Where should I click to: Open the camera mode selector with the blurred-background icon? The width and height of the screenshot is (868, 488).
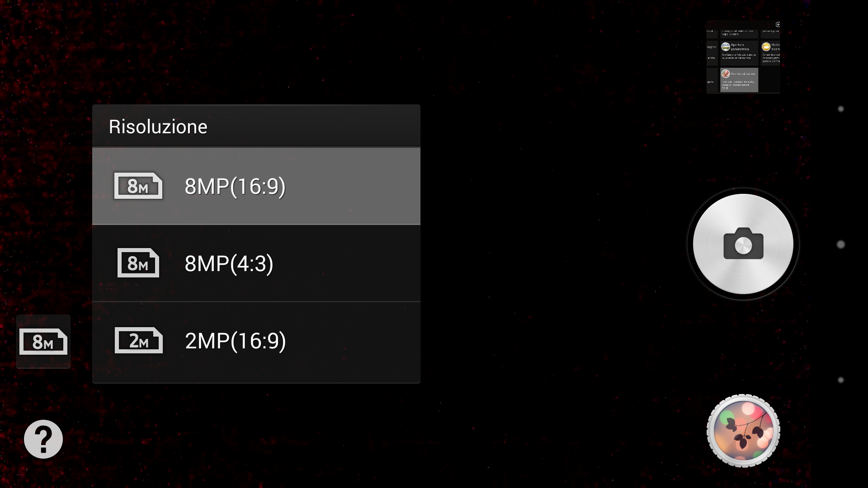743,431
